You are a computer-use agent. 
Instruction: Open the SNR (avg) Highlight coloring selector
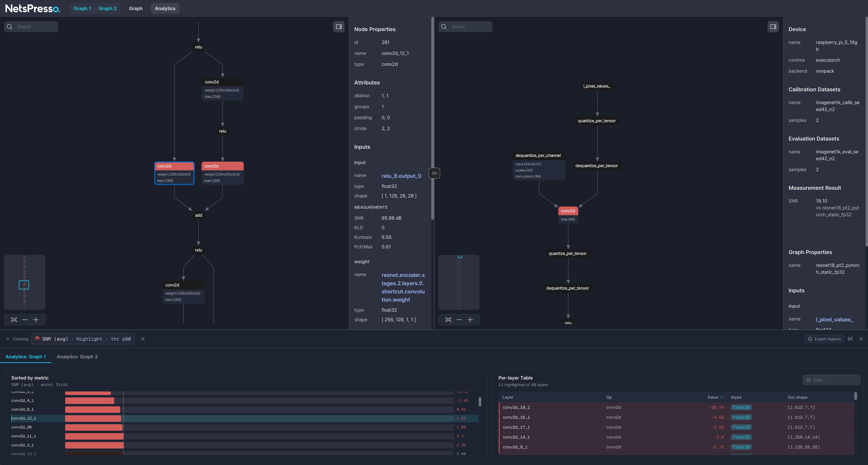pyautogui.click(x=83, y=339)
